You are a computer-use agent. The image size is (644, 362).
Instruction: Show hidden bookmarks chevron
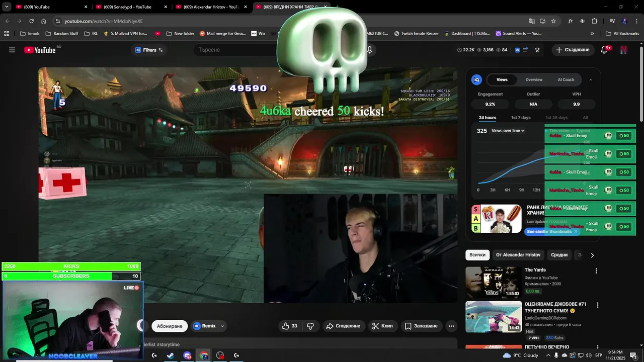(x=592, y=34)
